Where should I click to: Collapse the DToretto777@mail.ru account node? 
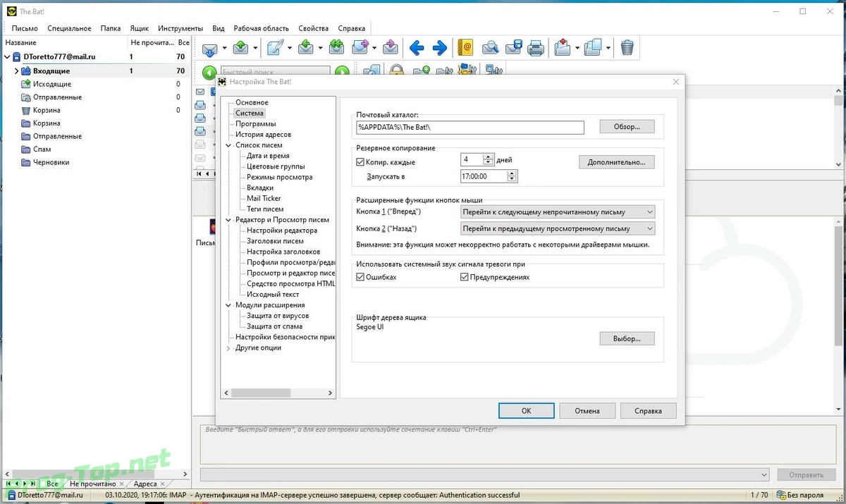point(8,56)
